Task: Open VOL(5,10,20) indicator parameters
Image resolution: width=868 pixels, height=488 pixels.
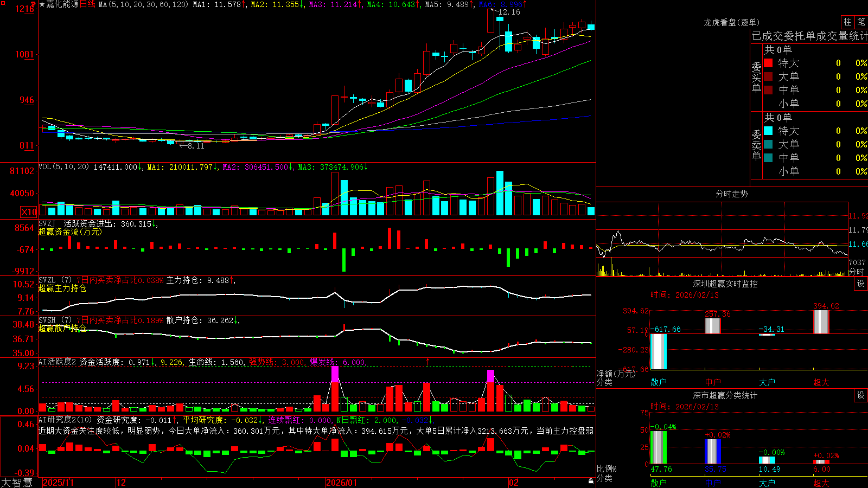Action: pyautogui.click(x=63, y=166)
